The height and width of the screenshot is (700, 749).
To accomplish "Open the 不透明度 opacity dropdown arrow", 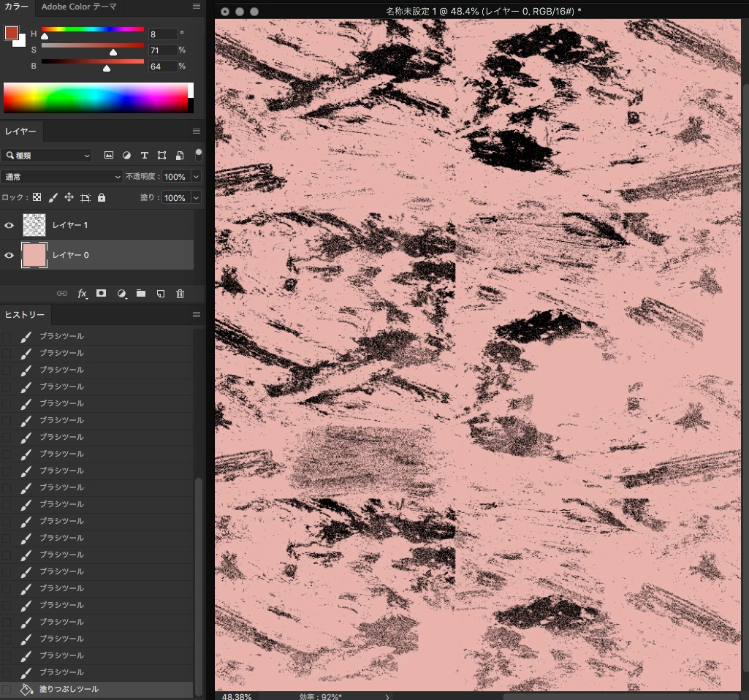I will click(x=196, y=177).
